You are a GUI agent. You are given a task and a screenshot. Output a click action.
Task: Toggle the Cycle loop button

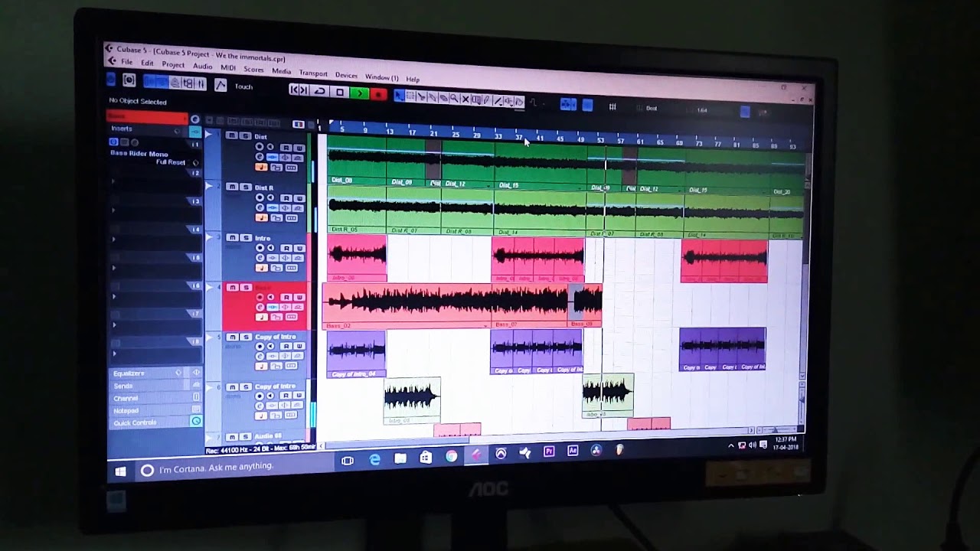(320, 91)
